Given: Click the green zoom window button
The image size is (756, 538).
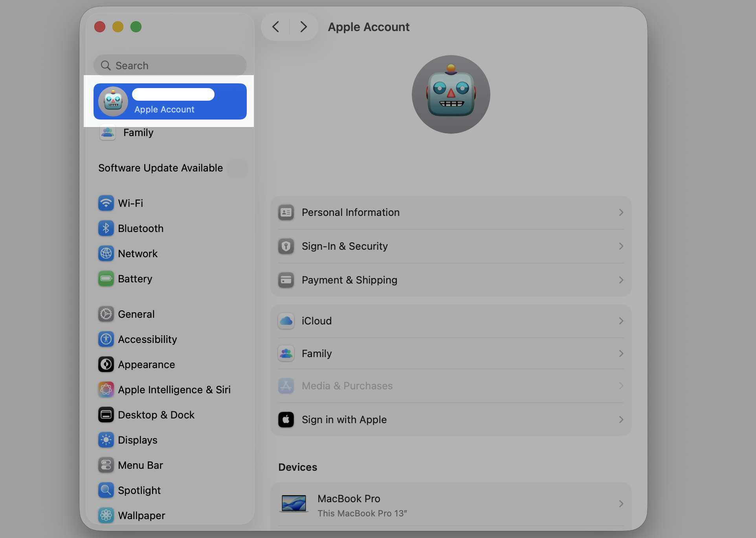Looking at the screenshot, I should pos(136,27).
